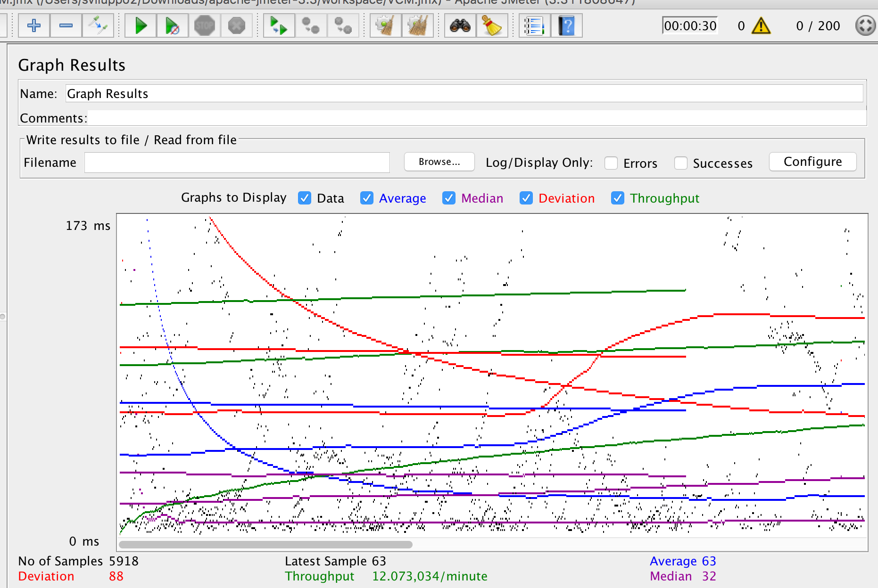The height and width of the screenshot is (588, 878).
Task: Toggle the Deviation graph checkbox
Action: coord(526,198)
